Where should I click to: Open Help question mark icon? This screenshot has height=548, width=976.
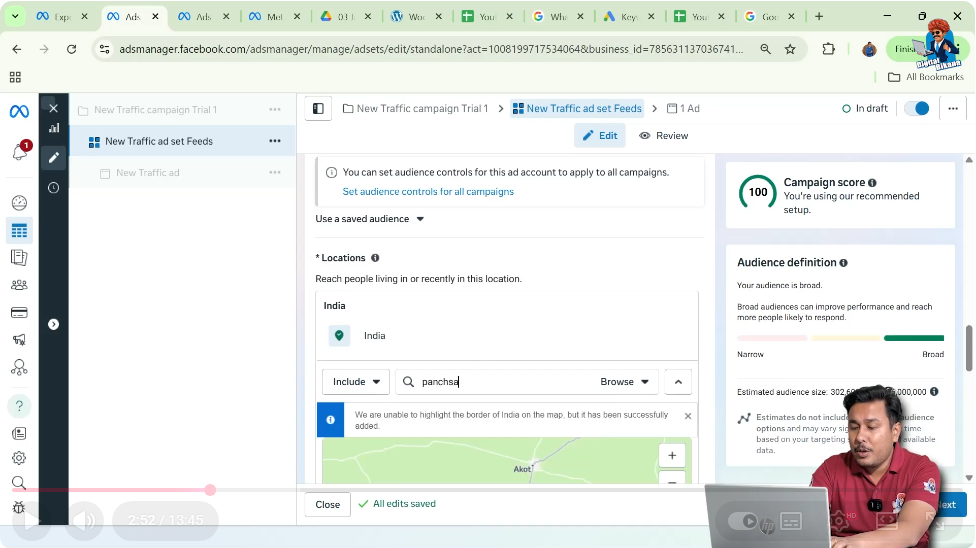(x=19, y=406)
